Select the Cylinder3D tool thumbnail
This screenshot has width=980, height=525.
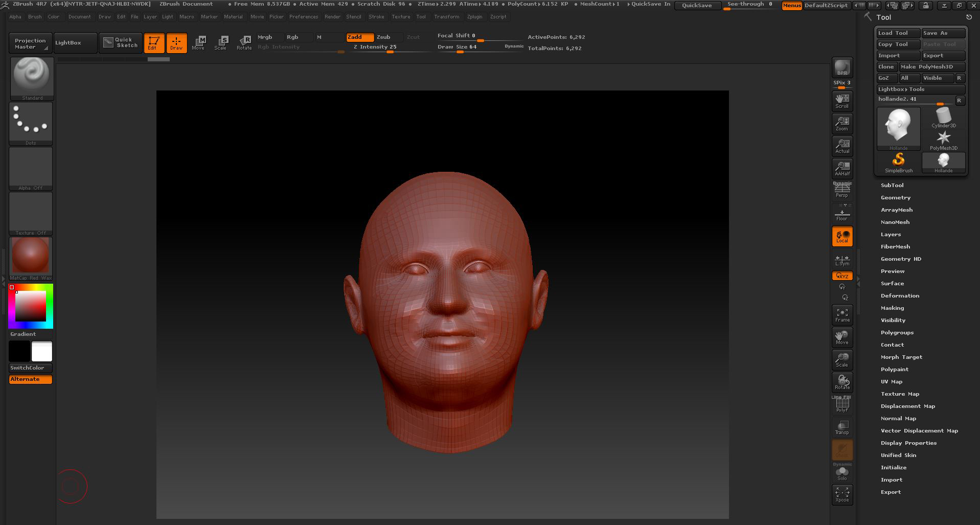pyautogui.click(x=943, y=118)
